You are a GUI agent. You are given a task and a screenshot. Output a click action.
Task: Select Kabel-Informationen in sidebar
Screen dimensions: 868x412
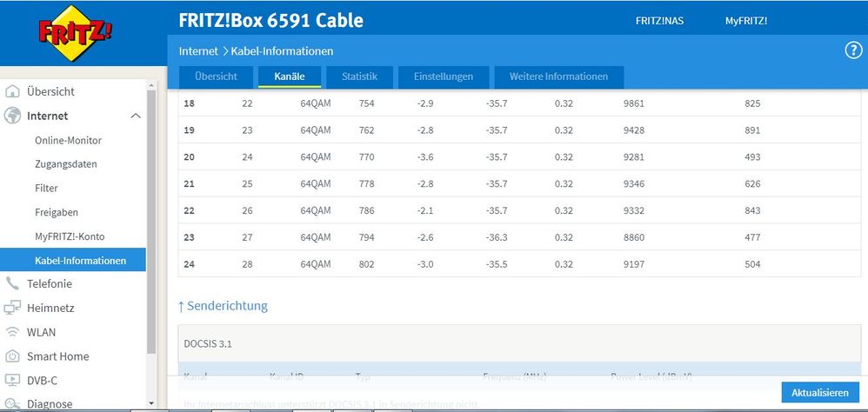72,260
